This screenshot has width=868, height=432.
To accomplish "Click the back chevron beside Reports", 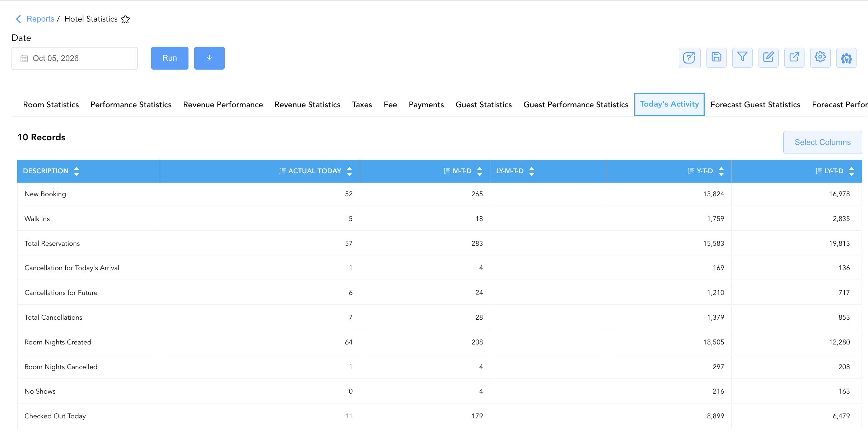I will (19, 19).
